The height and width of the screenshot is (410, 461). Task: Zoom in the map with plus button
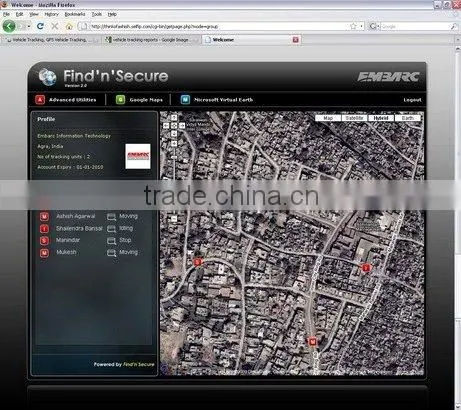174,144
